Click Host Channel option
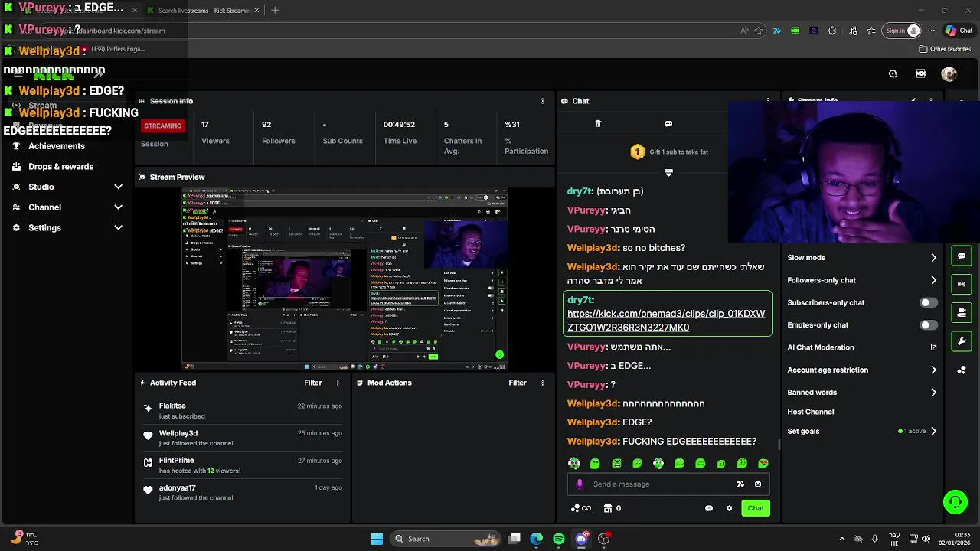 [x=810, y=412]
